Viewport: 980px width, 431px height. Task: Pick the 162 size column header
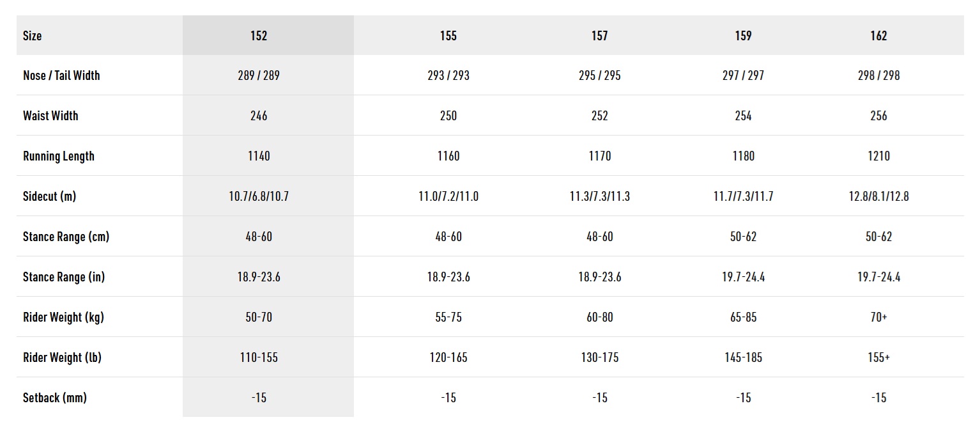pyautogui.click(x=878, y=36)
